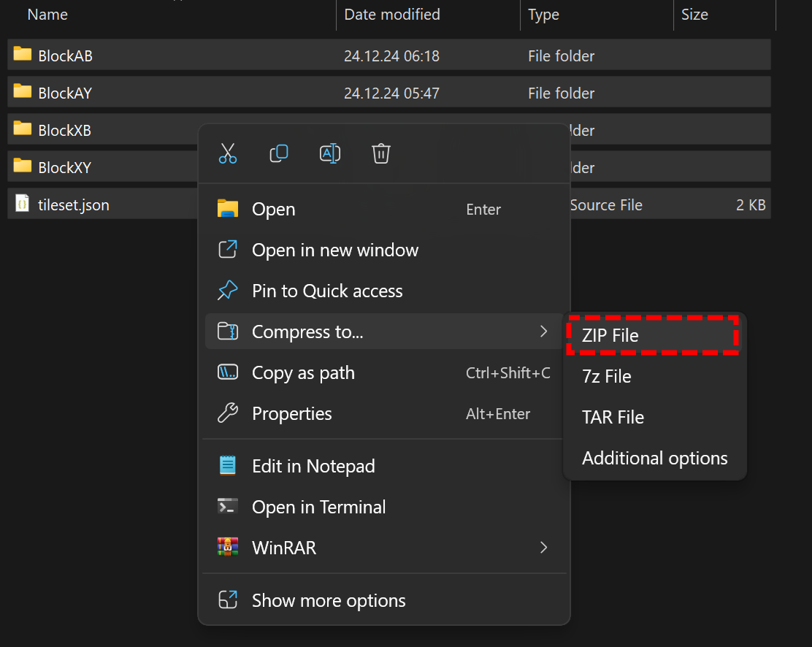Choose Copy as path
This screenshot has width=812, height=647.
pos(384,372)
